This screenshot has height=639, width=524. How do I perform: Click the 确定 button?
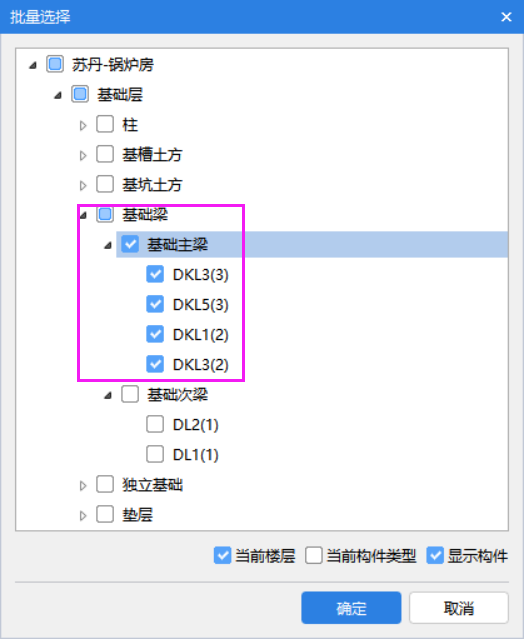tap(351, 608)
